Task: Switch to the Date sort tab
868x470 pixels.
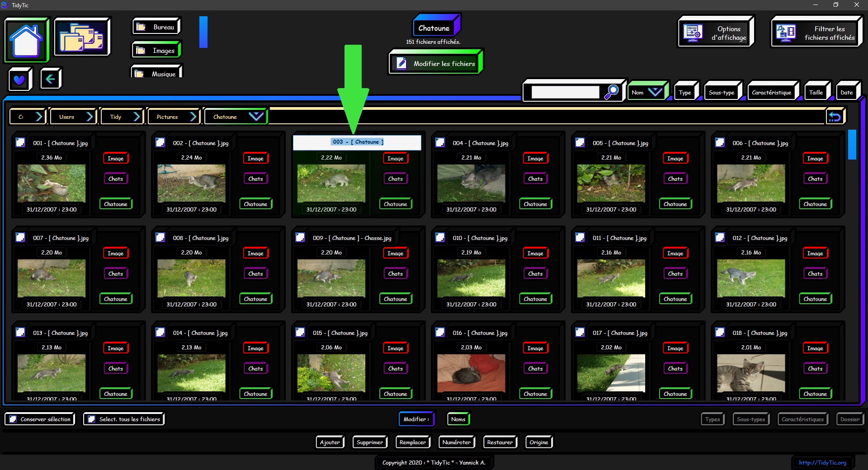Action: 846,93
